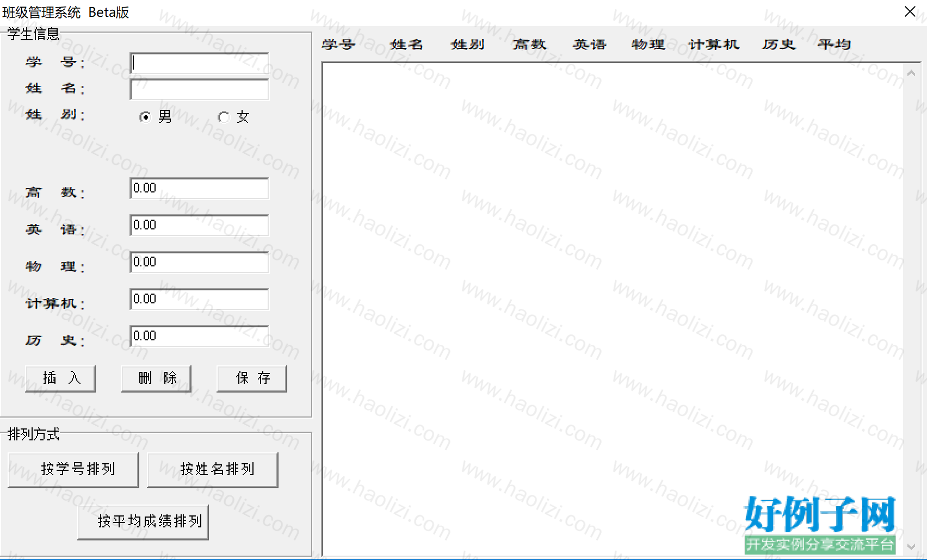Click the 学号 student ID input field
The height and width of the screenshot is (560, 927).
click(199, 63)
